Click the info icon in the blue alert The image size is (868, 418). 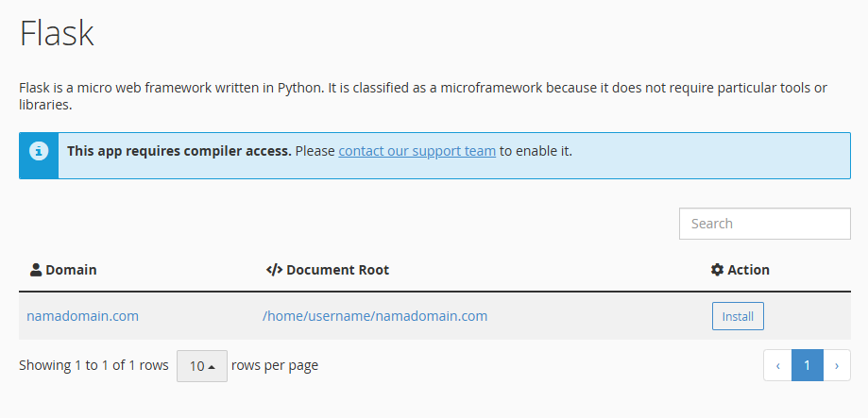[39, 150]
